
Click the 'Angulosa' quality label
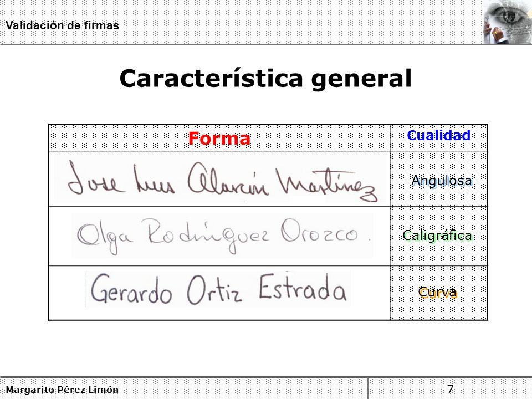tap(442, 181)
